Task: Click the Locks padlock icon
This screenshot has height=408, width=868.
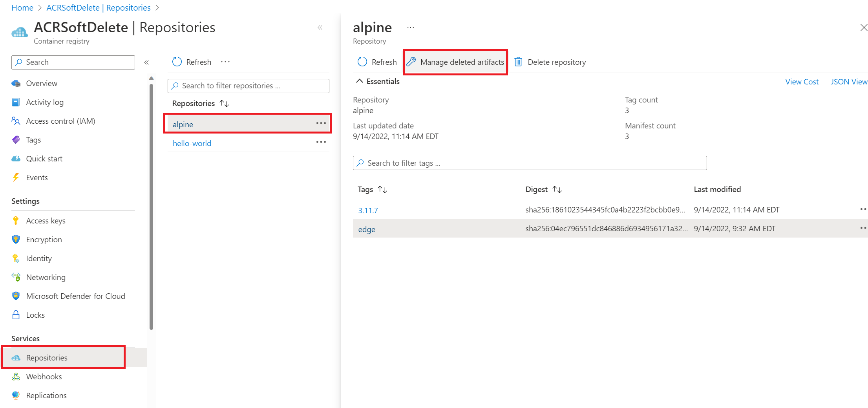Action: point(16,315)
